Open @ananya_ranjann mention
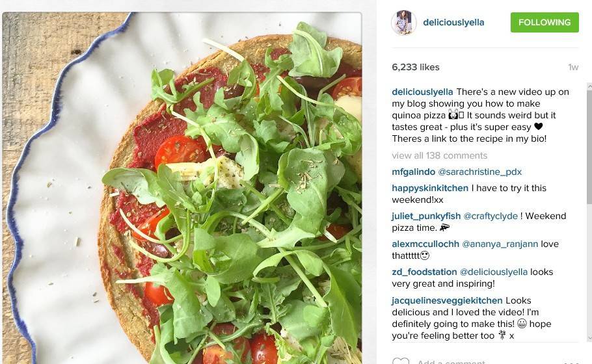This screenshot has height=364, width=592. pyautogui.click(x=500, y=244)
